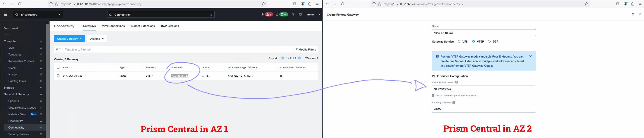The height and width of the screenshot is (138, 644).
Task: Open the settings gear icon
Action: (x=301, y=15)
